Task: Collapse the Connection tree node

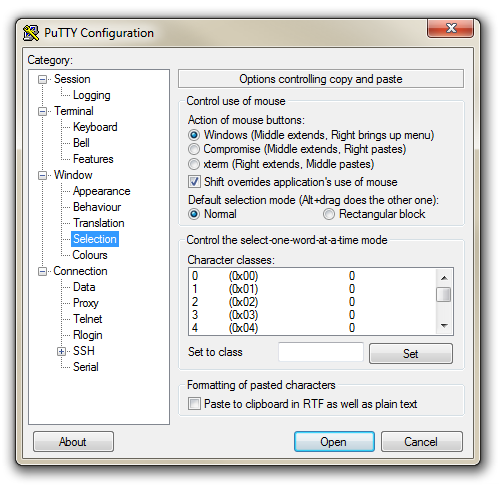Action: click(42, 271)
